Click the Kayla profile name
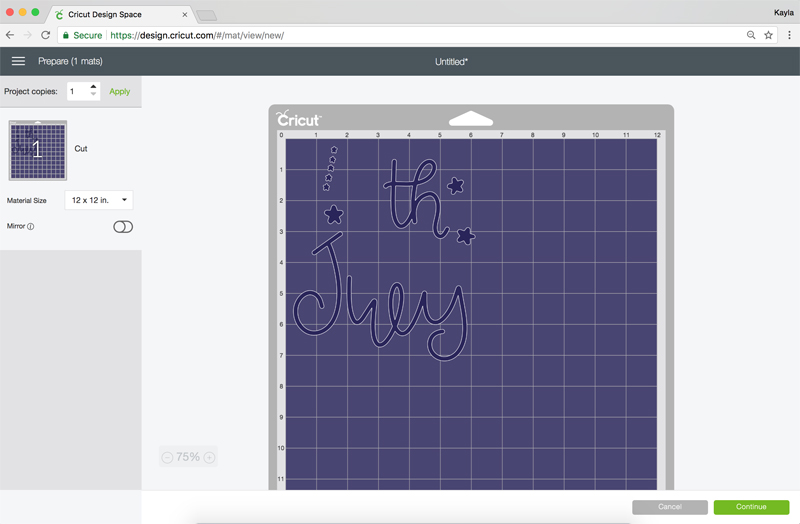Viewport: 800px width, 524px height. [784, 13]
